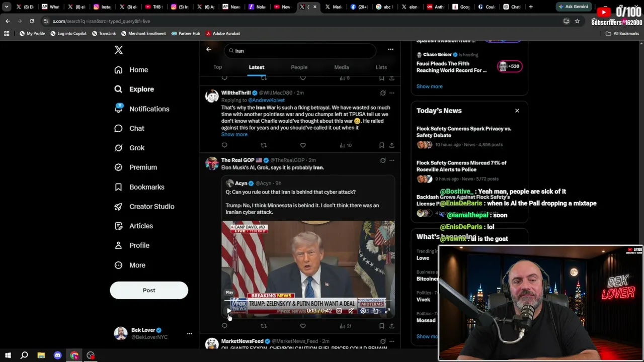
Task: Bookmark WilltheThrill's post
Action: tap(382, 145)
